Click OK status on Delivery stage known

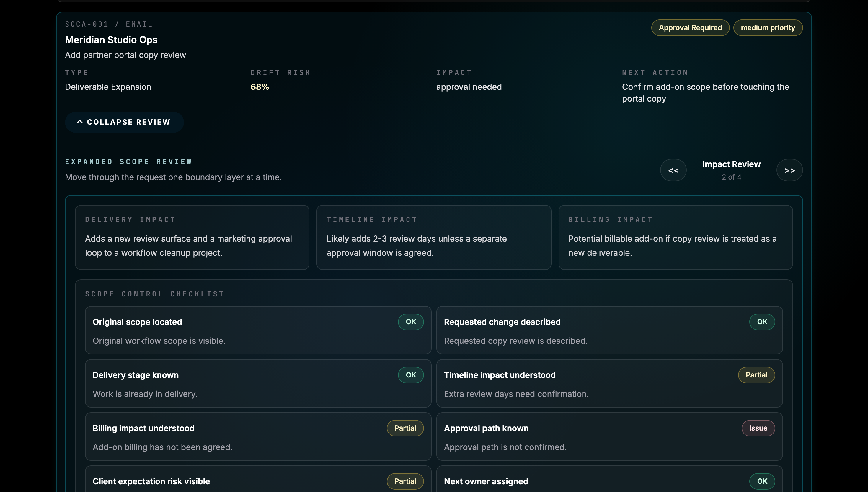pyautogui.click(x=411, y=375)
